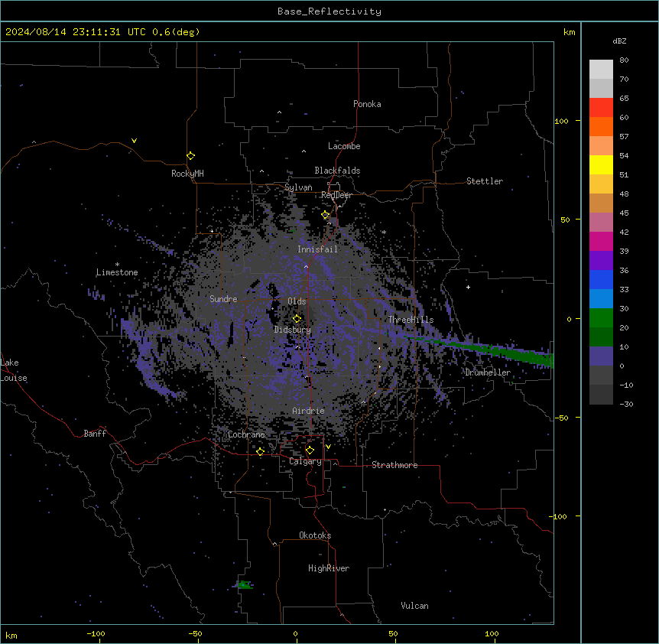Click the RockyMH label

[187, 174]
